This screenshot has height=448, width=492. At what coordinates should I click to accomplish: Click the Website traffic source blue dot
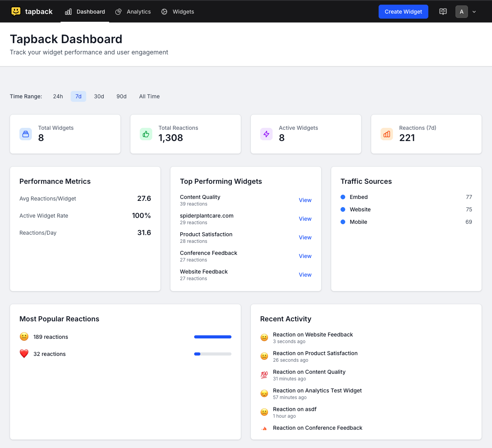click(x=343, y=209)
